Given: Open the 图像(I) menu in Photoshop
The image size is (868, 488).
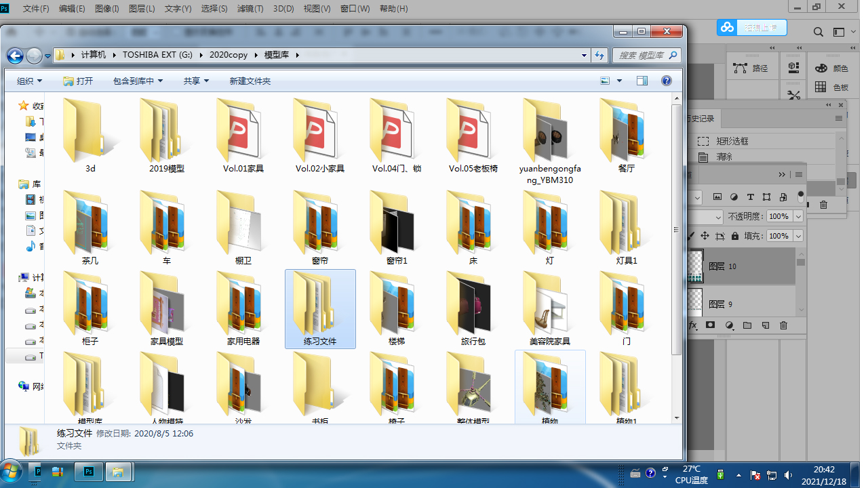Looking at the screenshot, I should click(x=107, y=9).
